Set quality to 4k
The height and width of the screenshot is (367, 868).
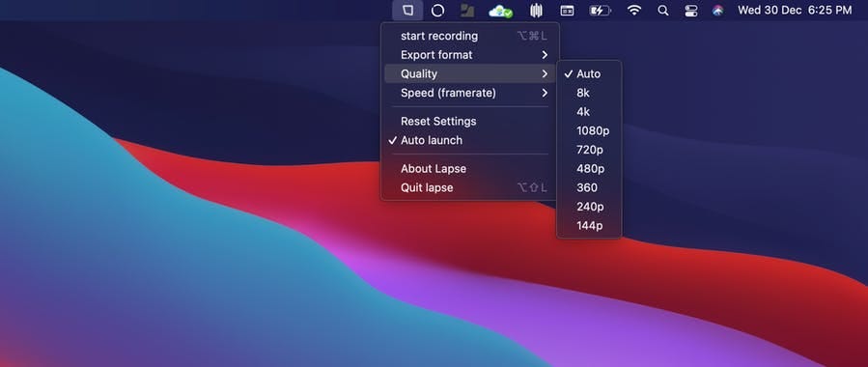589,112
